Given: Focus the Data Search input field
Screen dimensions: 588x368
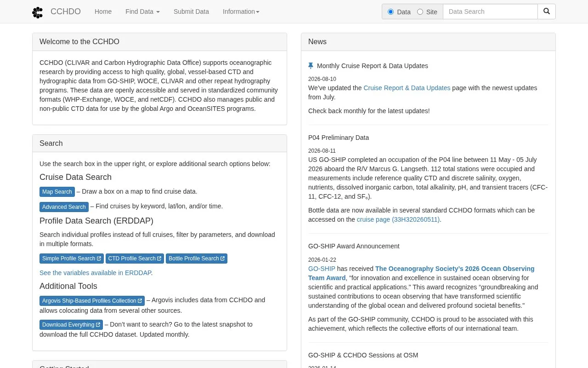Looking at the screenshot, I should pyautogui.click(x=490, y=11).
